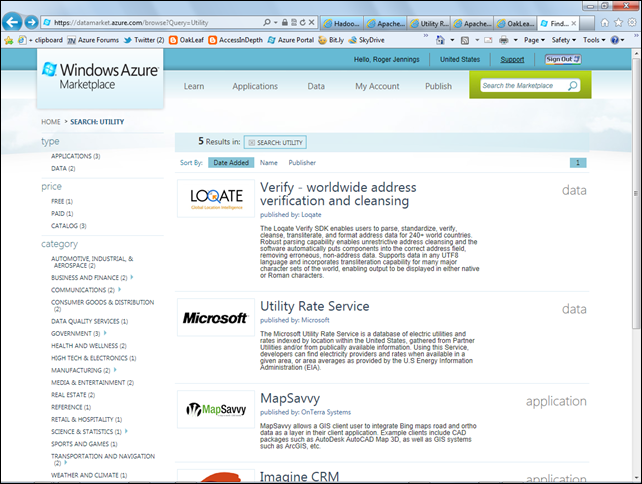Expand the Print options dropdown arrow

[515, 40]
